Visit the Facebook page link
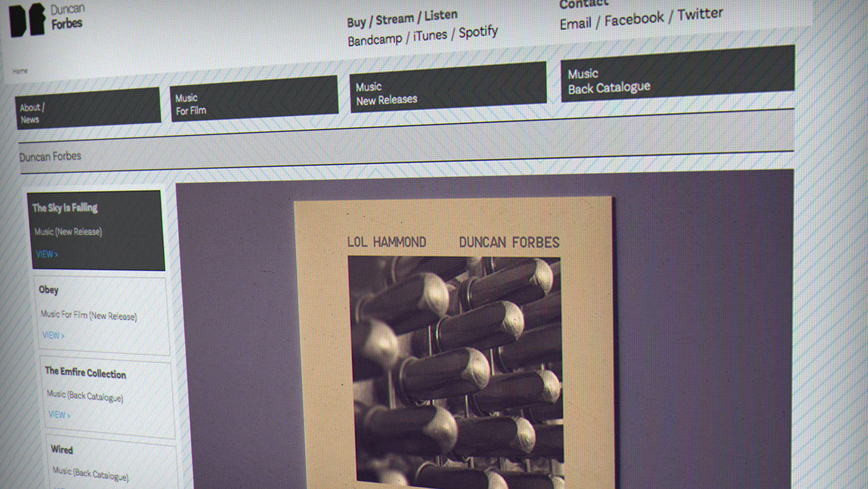 pos(634,19)
